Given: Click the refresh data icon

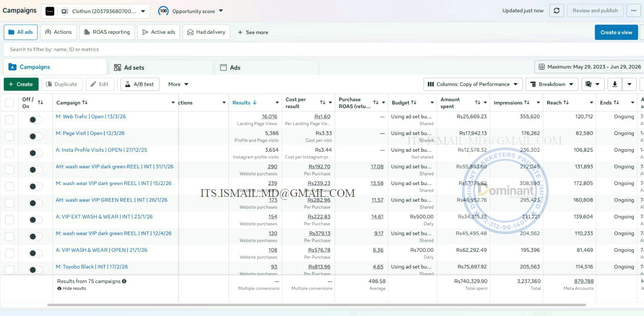Looking at the screenshot, I should 556,11.
